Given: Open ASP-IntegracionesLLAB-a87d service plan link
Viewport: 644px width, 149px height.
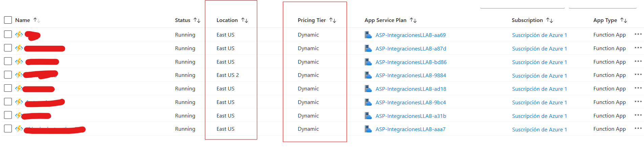Looking at the screenshot, I should click(x=411, y=48).
